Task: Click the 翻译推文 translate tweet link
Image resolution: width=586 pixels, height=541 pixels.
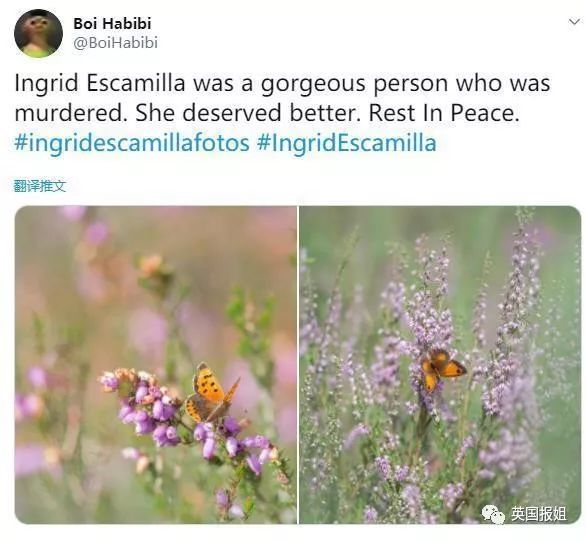Action: (40, 186)
